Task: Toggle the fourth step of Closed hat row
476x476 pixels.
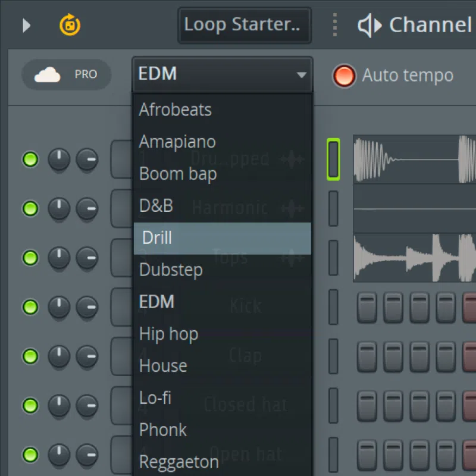Action: pyautogui.click(x=446, y=405)
